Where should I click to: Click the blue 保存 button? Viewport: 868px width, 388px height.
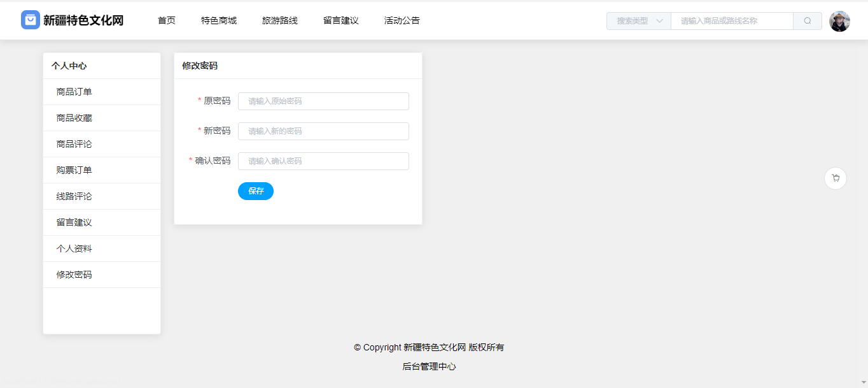pyautogui.click(x=256, y=191)
